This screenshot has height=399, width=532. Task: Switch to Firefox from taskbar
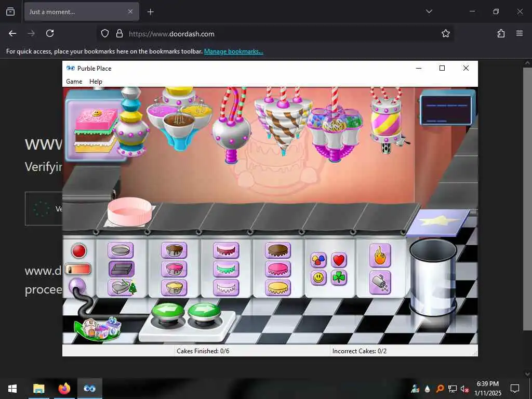tap(64, 389)
